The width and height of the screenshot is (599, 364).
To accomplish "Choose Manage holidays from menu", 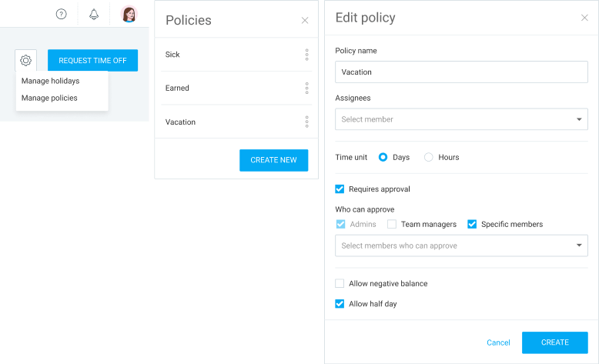I will click(x=50, y=81).
